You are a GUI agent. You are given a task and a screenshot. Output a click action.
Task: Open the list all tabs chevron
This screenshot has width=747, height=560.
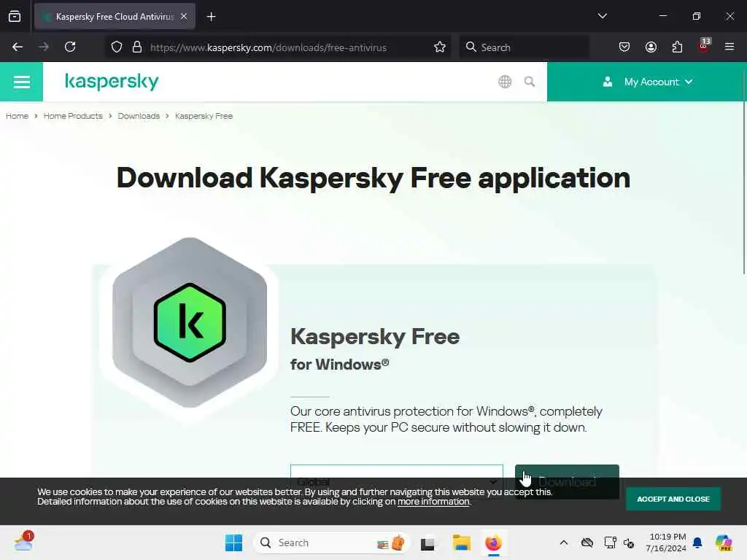point(602,16)
